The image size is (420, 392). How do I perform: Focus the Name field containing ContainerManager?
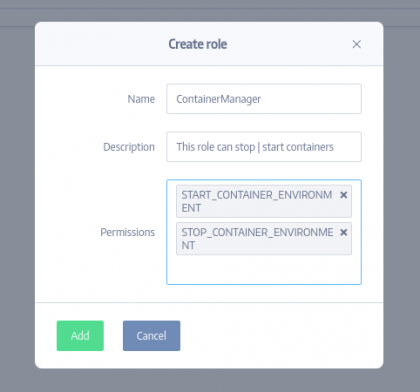pos(264,99)
